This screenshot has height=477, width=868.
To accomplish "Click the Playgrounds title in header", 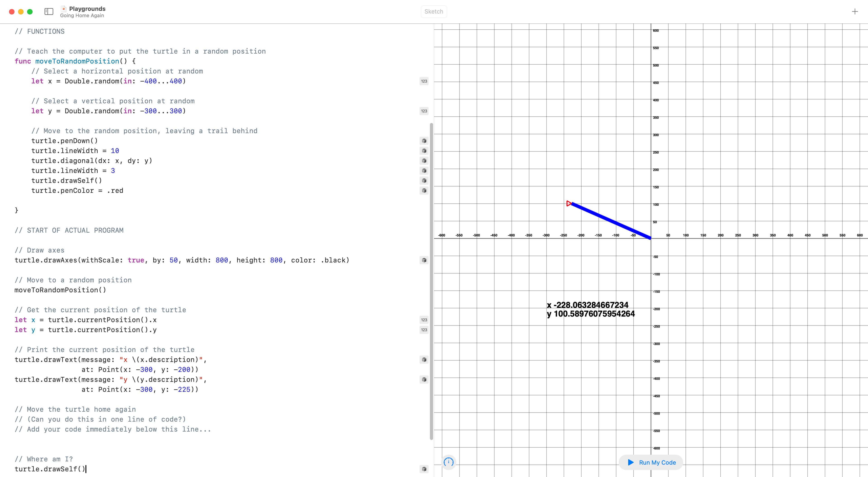I will [x=87, y=9].
